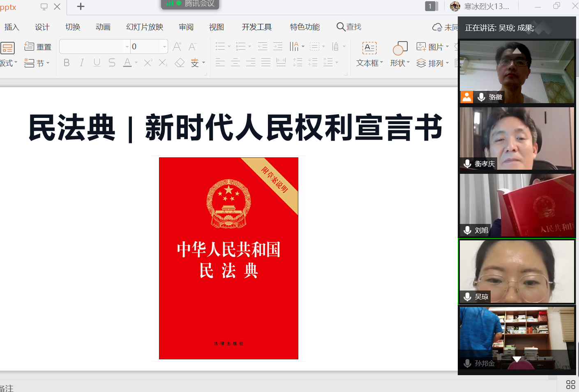Click the 重置 reset button
579x392 pixels.
coord(38,47)
